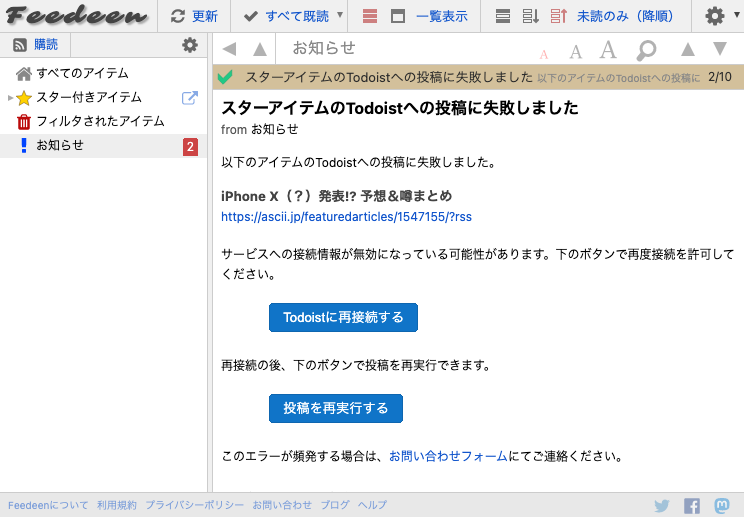The height and width of the screenshot is (517, 744).
Task: Select the red list view icon
Action: (370, 16)
